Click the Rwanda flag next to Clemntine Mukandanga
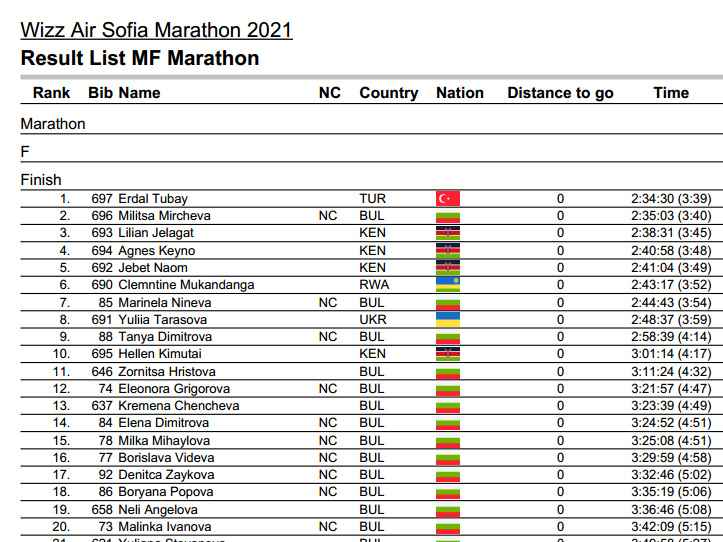723x542 pixels. [x=448, y=284]
